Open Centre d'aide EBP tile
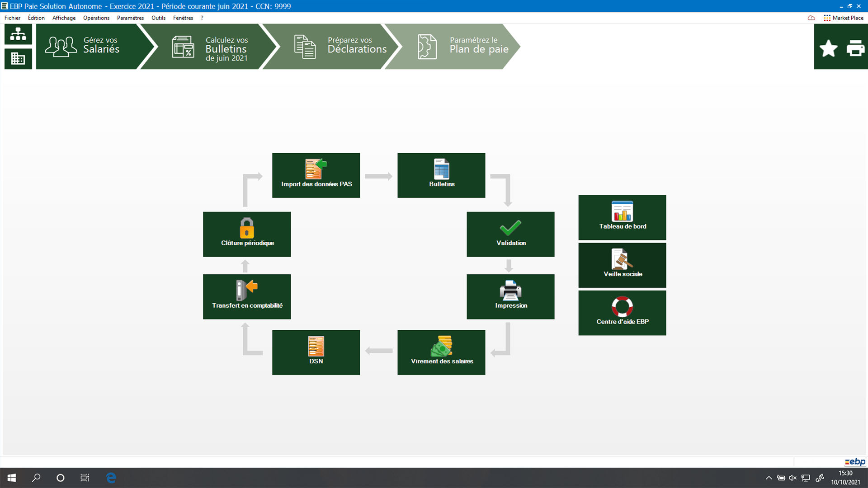The image size is (868, 488). (x=622, y=313)
